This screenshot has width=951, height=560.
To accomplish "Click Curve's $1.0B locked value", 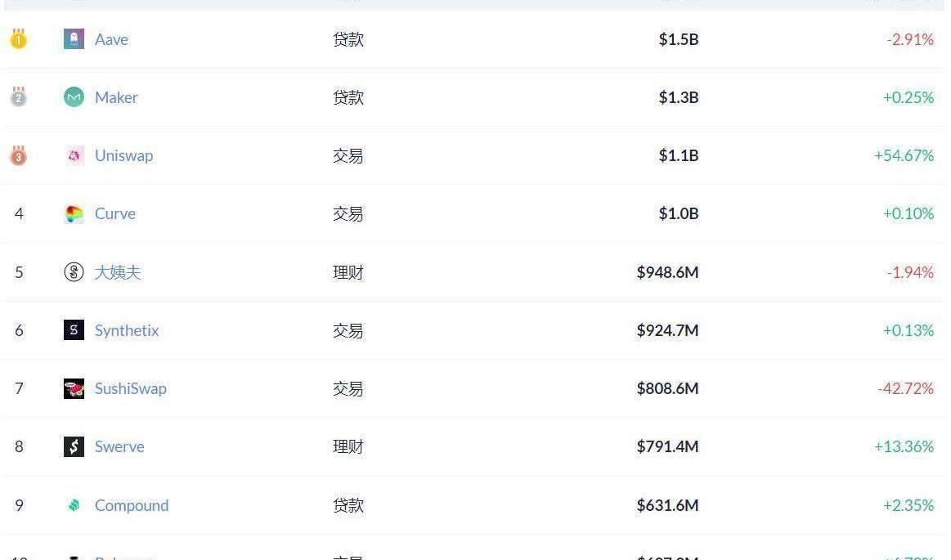I will point(678,214).
